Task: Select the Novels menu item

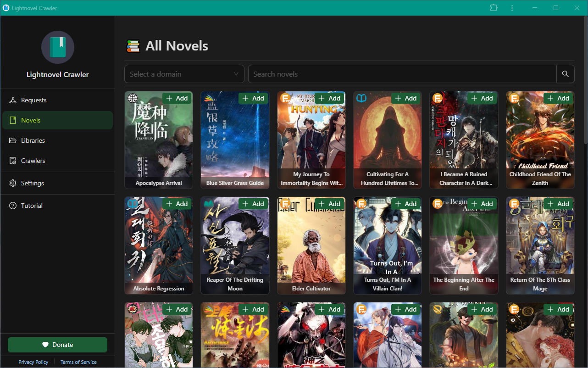Action: (58, 120)
